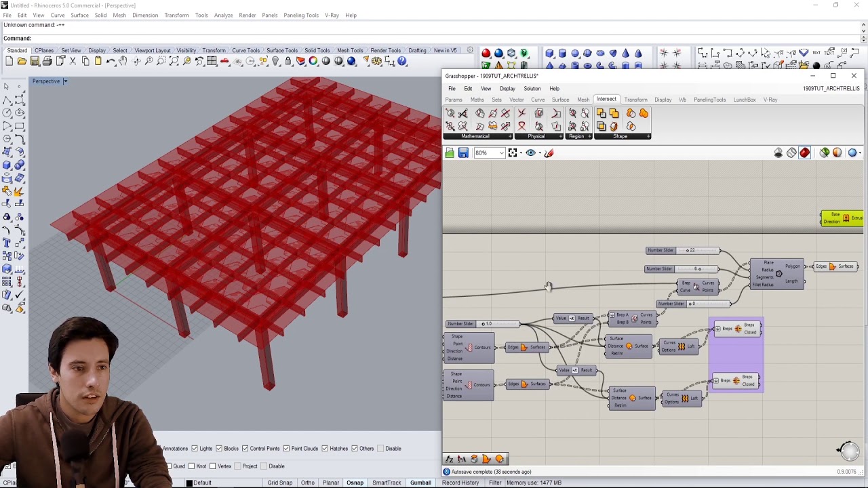This screenshot has width=868, height=488.
Task: Enable the Knot osnap checkbox
Action: tap(192, 466)
